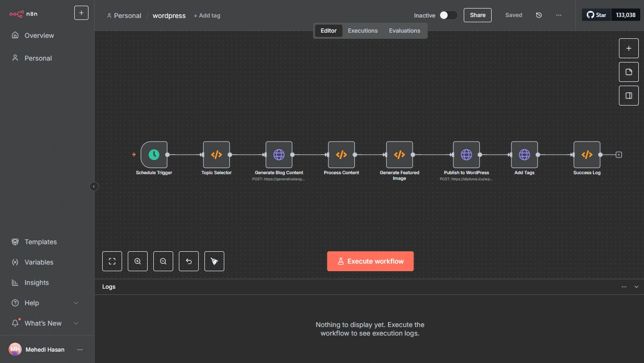Click the plus button next to the n8n logo
The image size is (644, 363).
pyautogui.click(x=81, y=13)
